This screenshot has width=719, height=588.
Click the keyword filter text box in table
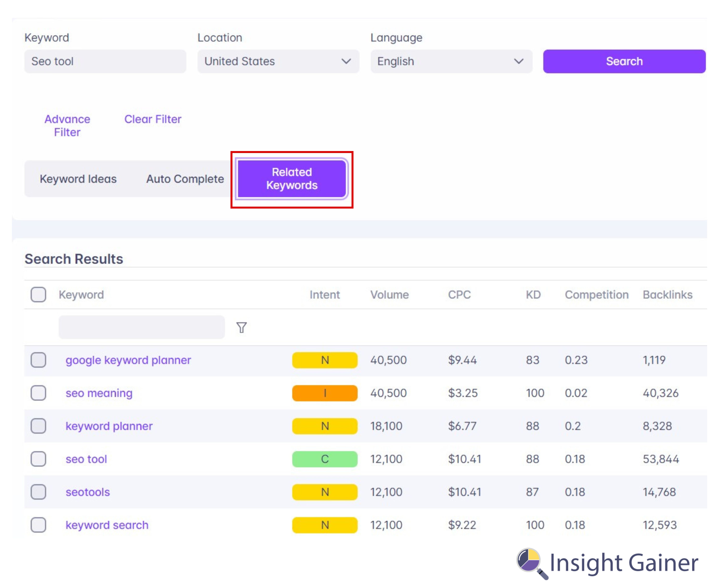click(142, 327)
